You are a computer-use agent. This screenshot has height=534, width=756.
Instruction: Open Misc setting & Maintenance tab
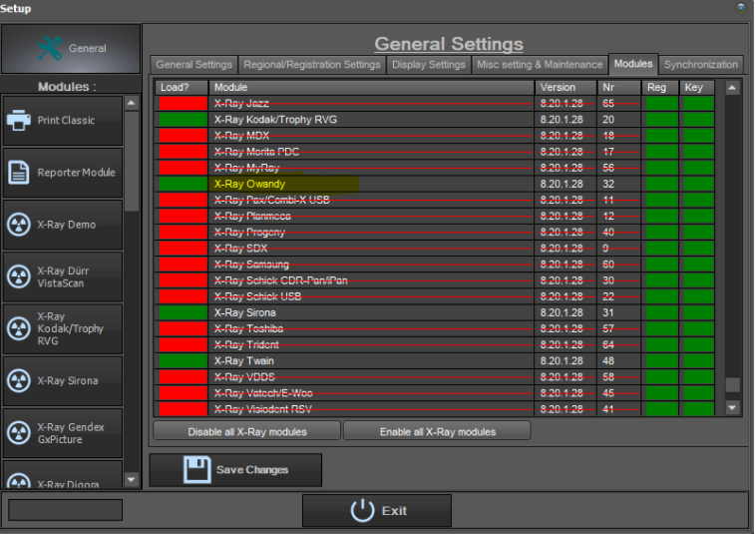540,65
